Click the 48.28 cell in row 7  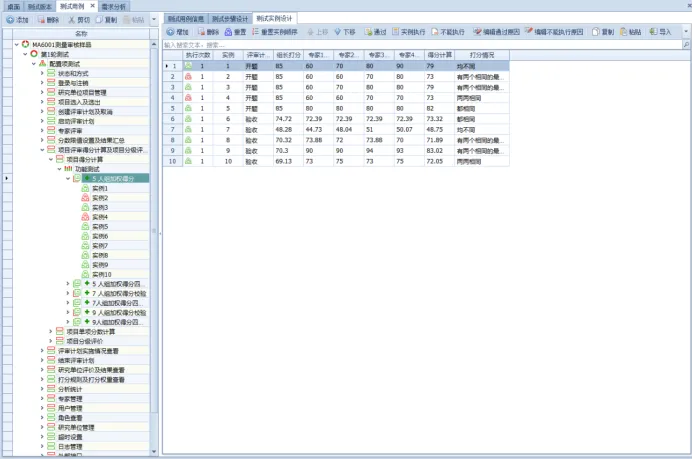pyautogui.click(x=288, y=129)
